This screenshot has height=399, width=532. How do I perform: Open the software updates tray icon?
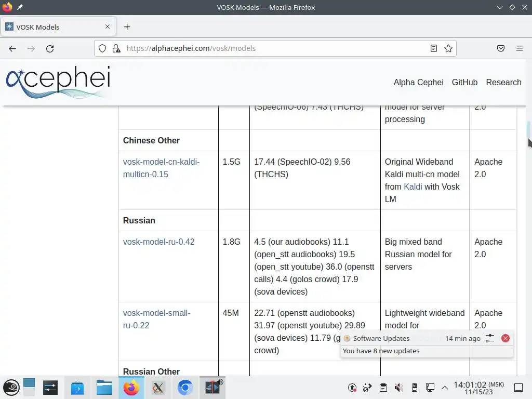click(352, 388)
